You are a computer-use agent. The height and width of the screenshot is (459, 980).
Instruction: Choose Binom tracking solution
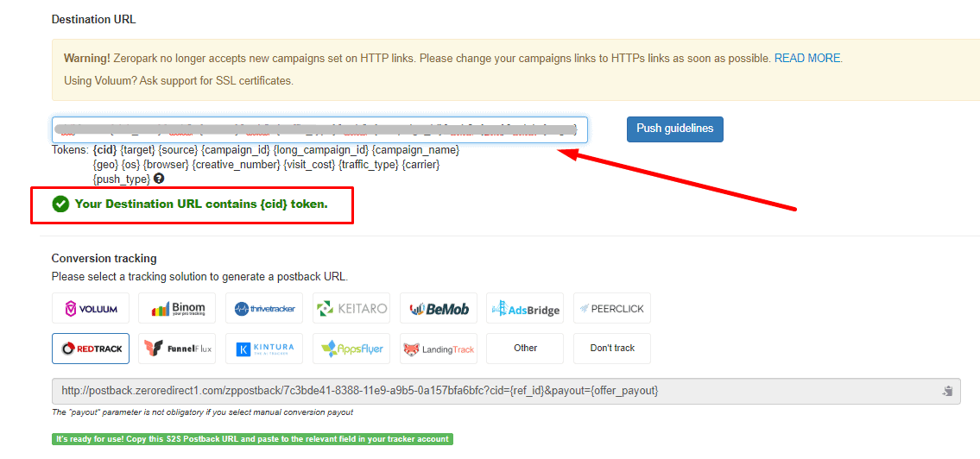pyautogui.click(x=177, y=308)
